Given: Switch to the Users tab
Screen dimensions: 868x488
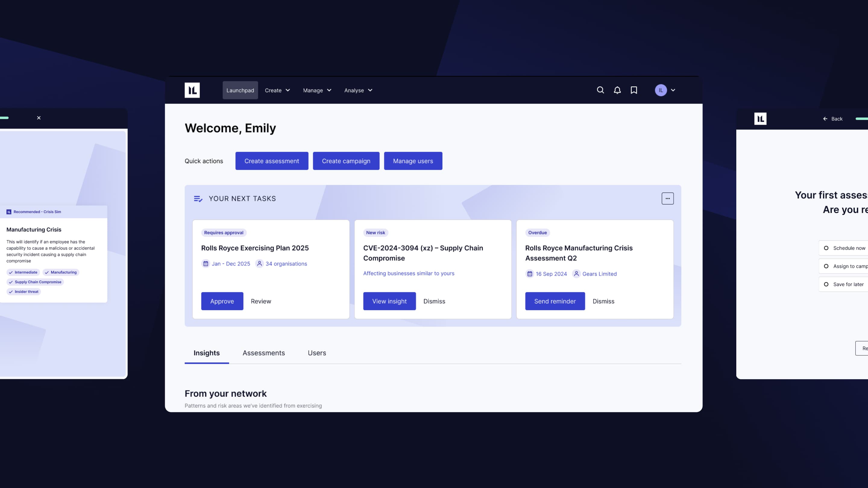Looking at the screenshot, I should point(317,353).
